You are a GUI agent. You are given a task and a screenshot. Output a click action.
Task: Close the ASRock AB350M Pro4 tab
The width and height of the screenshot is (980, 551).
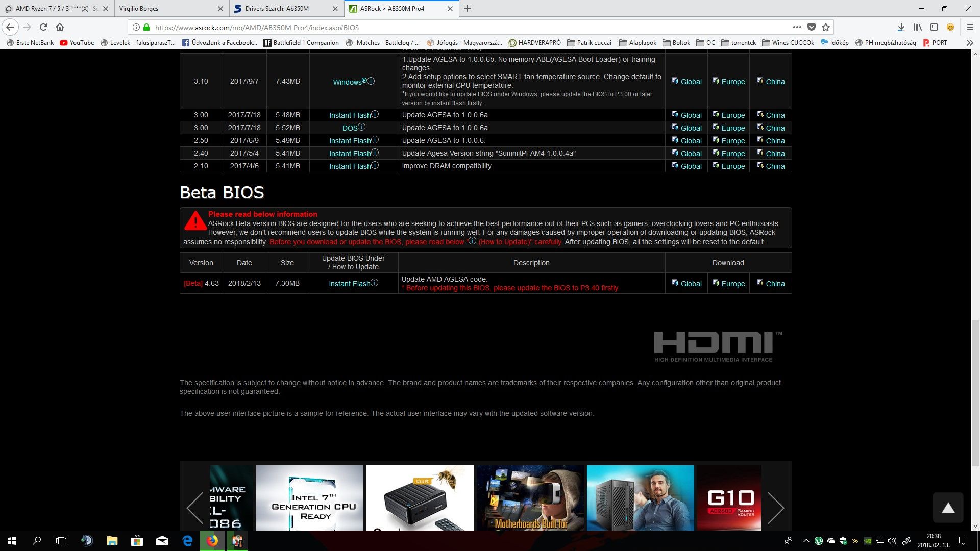tap(450, 9)
